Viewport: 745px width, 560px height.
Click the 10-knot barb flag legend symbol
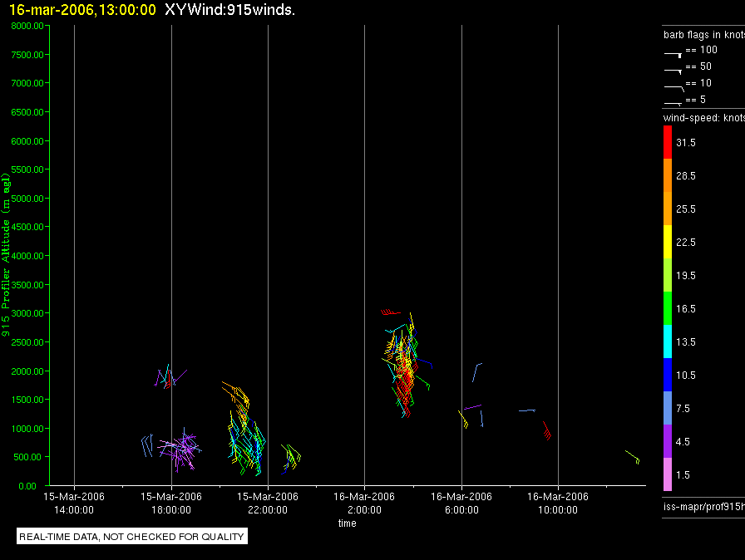coord(673,88)
